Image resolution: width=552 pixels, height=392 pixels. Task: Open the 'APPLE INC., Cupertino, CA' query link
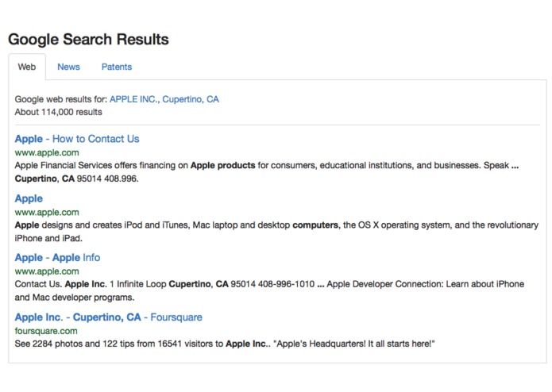pos(164,99)
